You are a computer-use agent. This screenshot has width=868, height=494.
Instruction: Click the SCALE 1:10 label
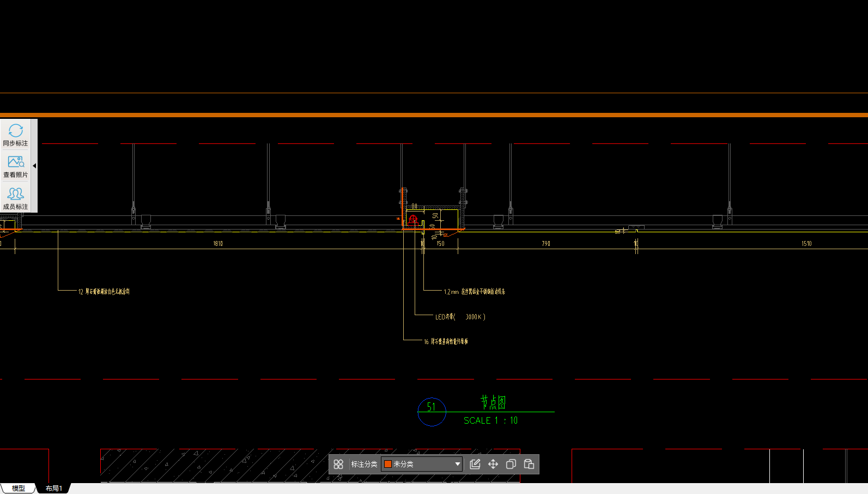pyautogui.click(x=490, y=420)
